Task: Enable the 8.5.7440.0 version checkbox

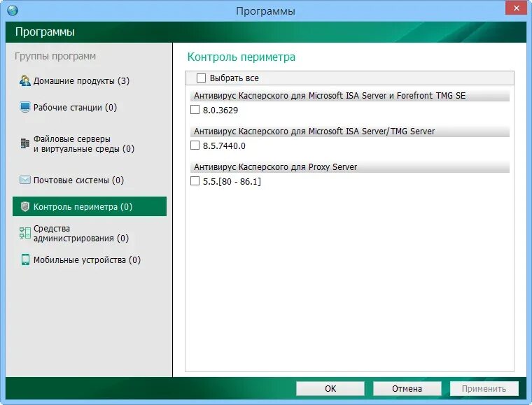Action: [195, 145]
